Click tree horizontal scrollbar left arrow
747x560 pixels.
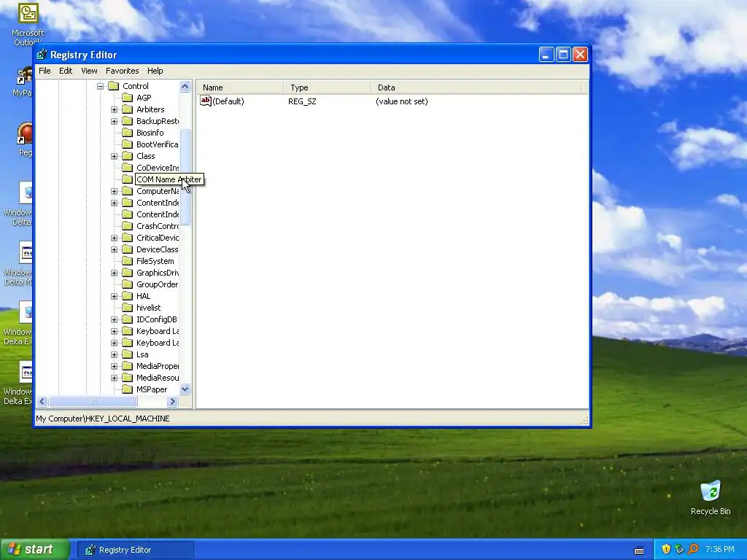(x=42, y=402)
